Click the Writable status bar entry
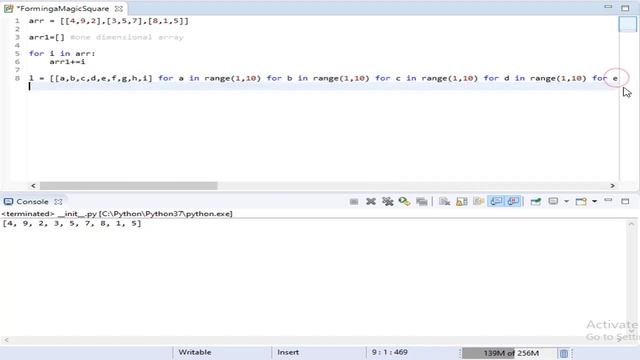 (195, 352)
